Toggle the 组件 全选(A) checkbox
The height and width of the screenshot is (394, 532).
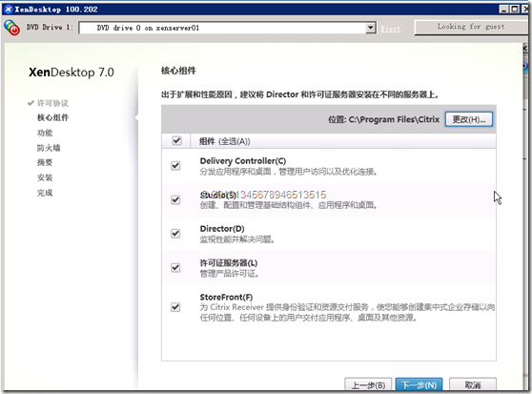pos(176,141)
